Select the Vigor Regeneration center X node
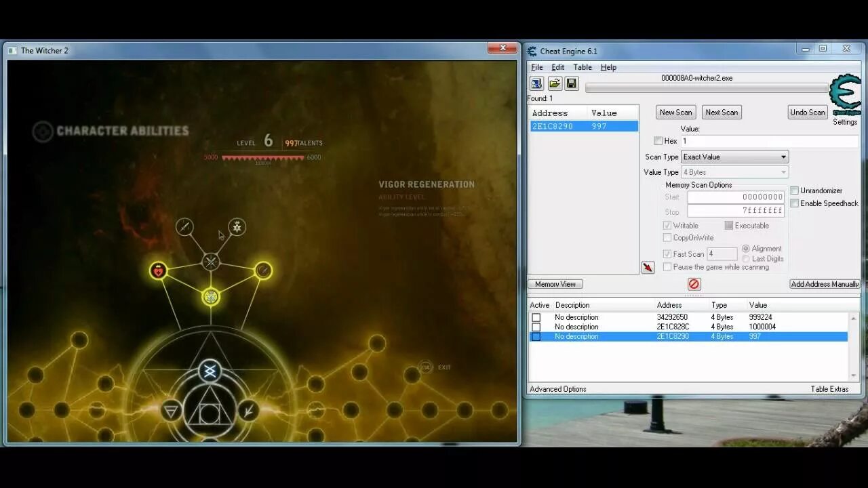The width and height of the screenshot is (868, 488). [x=210, y=371]
